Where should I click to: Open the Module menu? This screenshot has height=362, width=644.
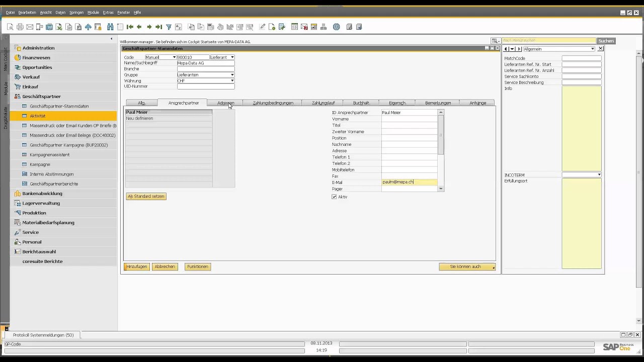(93, 12)
